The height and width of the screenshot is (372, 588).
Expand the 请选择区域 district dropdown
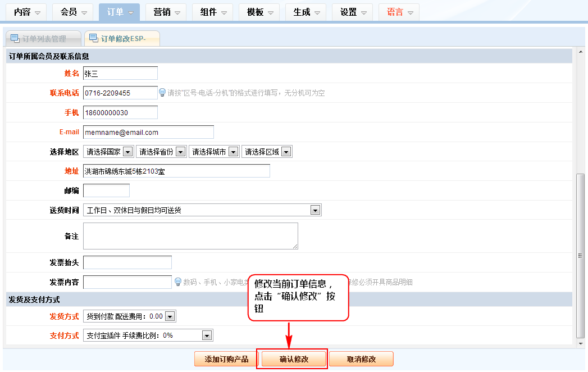pyautogui.click(x=266, y=152)
